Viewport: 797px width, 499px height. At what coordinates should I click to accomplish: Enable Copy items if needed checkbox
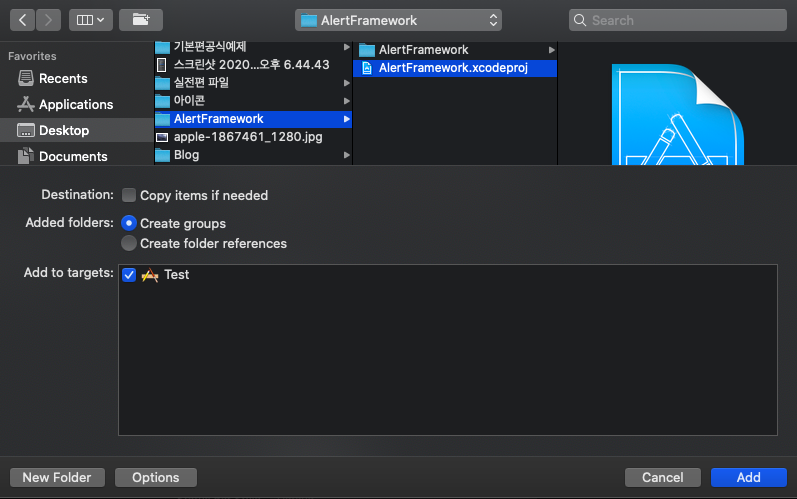click(x=129, y=195)
